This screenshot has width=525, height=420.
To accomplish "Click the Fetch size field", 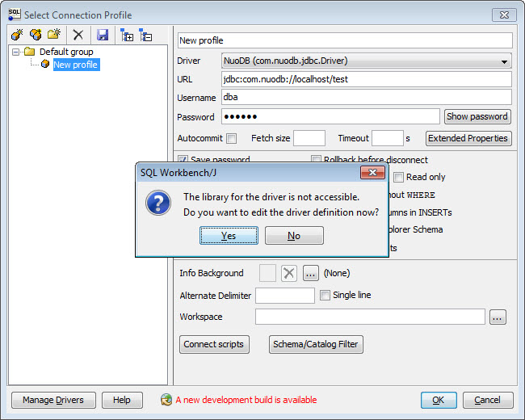I will coord(309,138).
